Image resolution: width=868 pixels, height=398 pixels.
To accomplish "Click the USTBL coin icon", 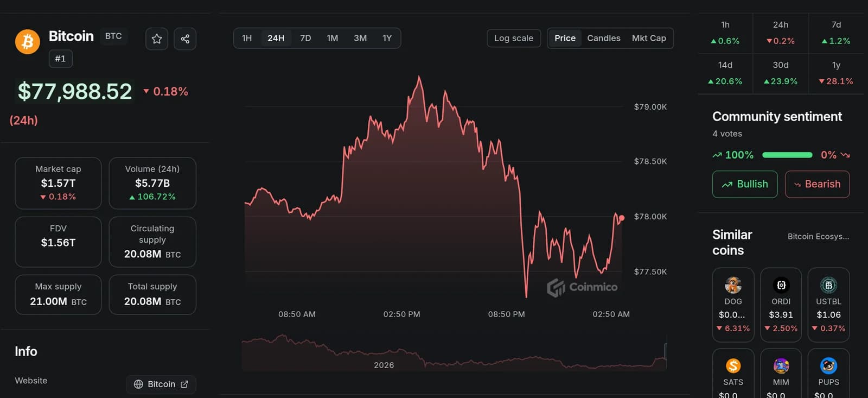I will click(x=828, y=285).
